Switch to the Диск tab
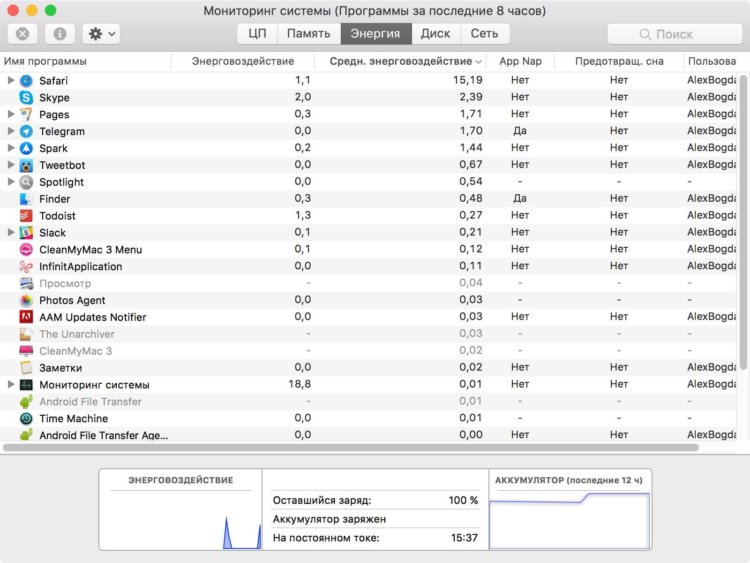The height and width of the screenshot is (563, 750). pyautogui.click(x=436, y=33)
